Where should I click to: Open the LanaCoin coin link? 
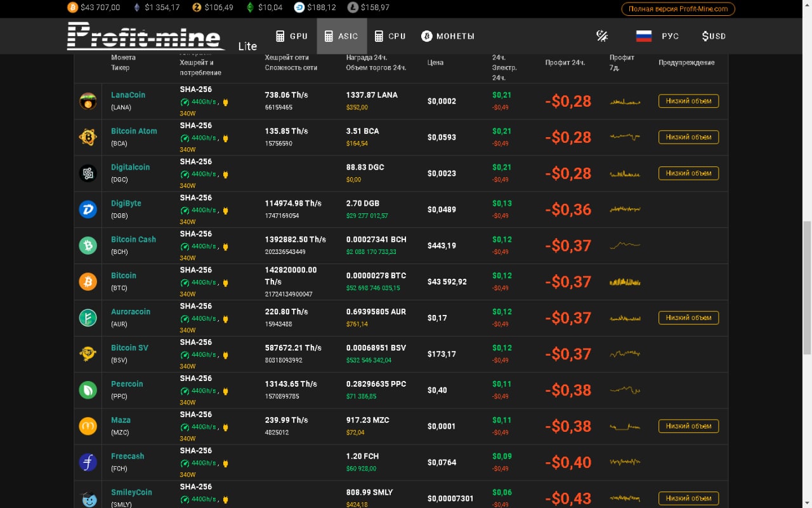(128, 95)
